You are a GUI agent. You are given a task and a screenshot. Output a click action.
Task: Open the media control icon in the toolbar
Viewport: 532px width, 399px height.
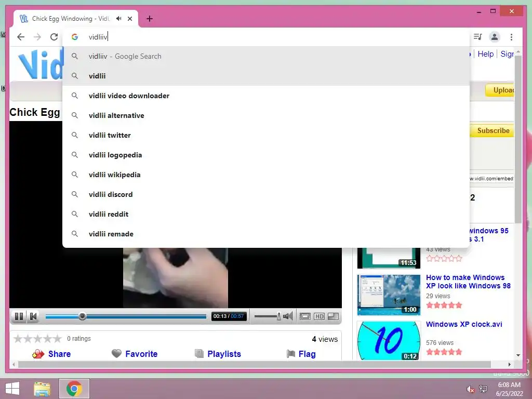[478, 37]
